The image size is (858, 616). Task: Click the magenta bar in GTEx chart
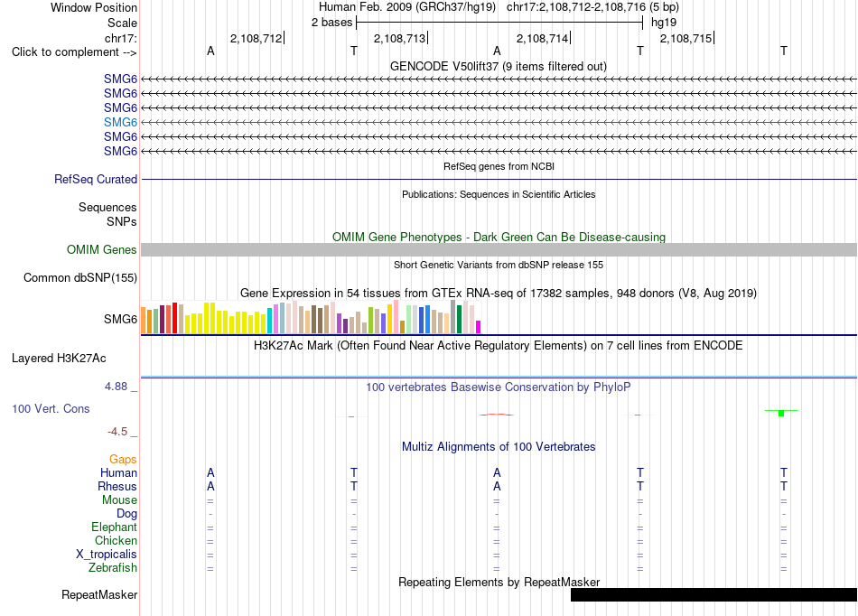point(479,327)
